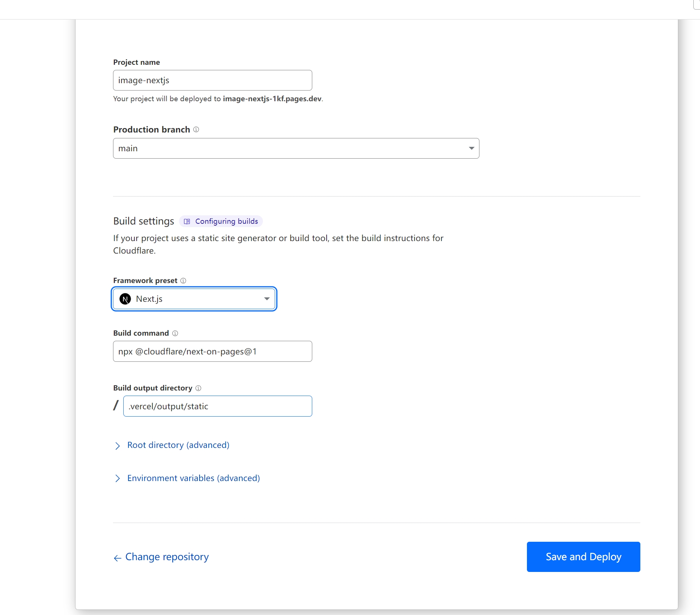
Task: Go back via Change repository link
Action: pyautogui.click(x=167, y=557)
